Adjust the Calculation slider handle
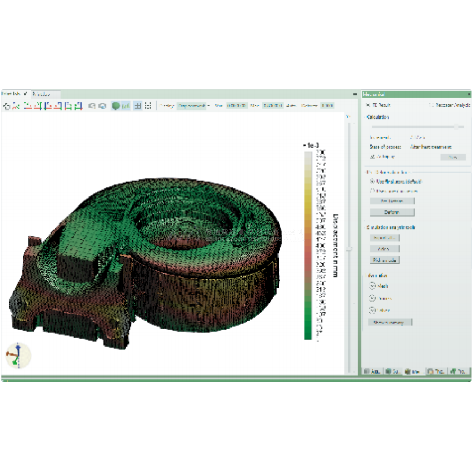 [x=457, y=127]
